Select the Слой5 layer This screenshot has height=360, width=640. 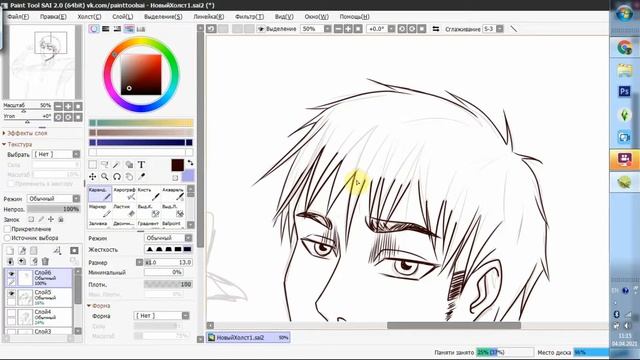click(39, 298)
